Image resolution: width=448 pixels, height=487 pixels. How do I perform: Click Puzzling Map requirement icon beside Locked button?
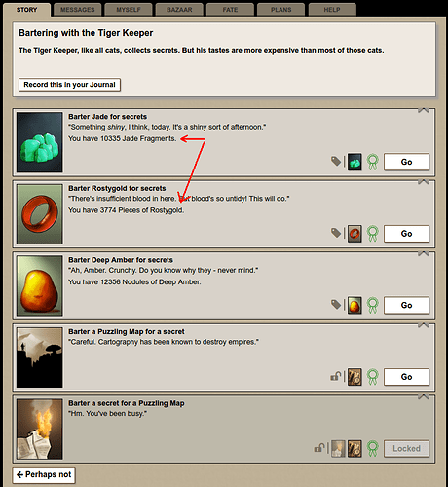tap(355, 449)
